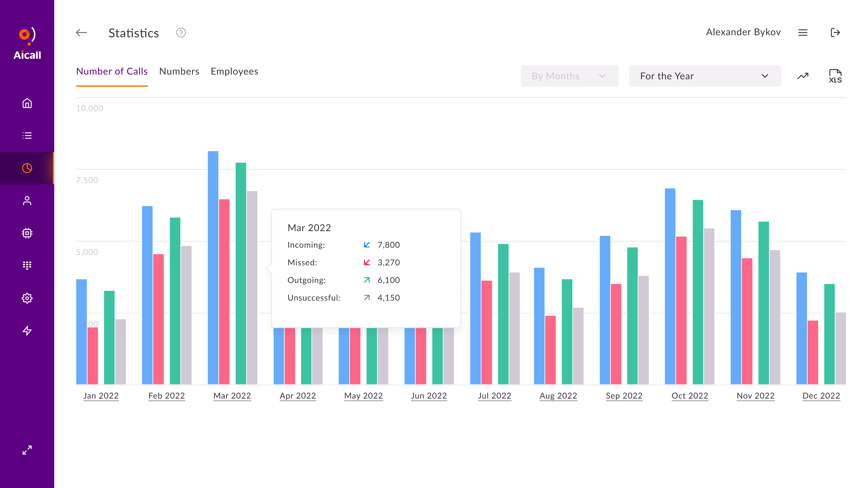
Task: Click the help question mark icon
Action: [x=181, y=33]
